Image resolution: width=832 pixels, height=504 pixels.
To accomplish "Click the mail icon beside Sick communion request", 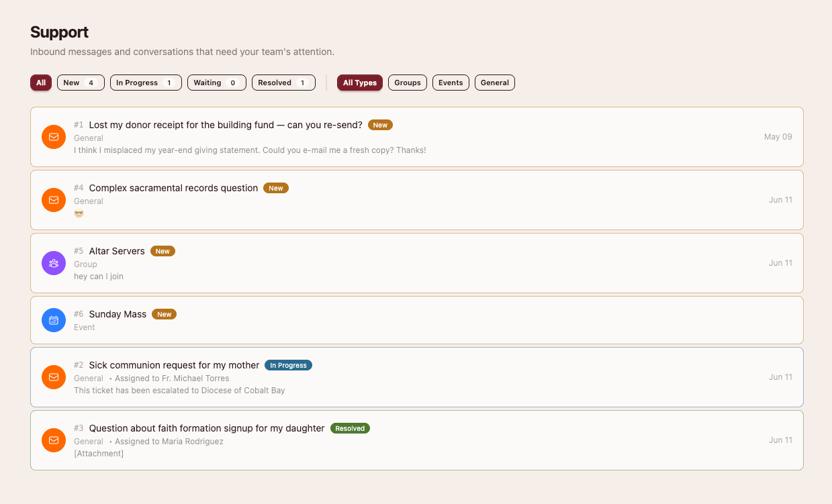I will [x=54, y=377].
